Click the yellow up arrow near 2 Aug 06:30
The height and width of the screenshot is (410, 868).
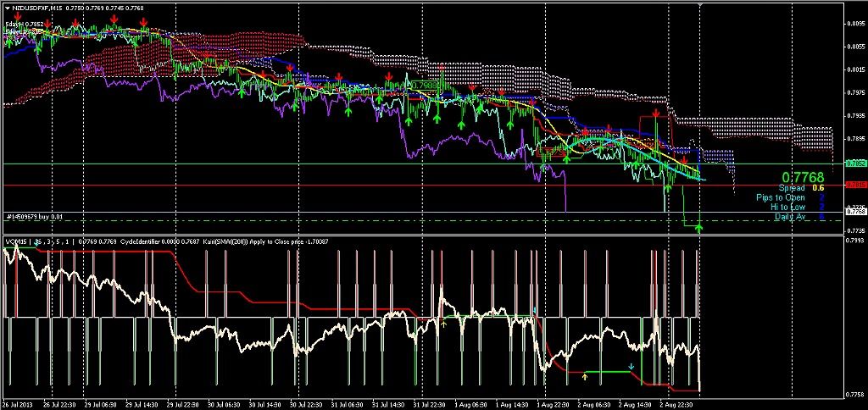pyautogui.click(x=585, y=374)
